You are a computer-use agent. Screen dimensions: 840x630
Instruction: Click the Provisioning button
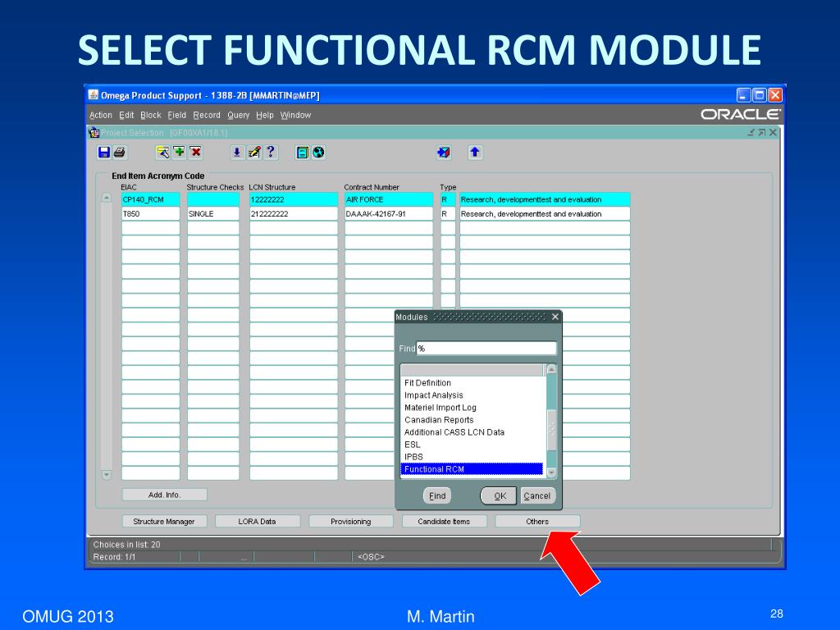pos(351,521)
